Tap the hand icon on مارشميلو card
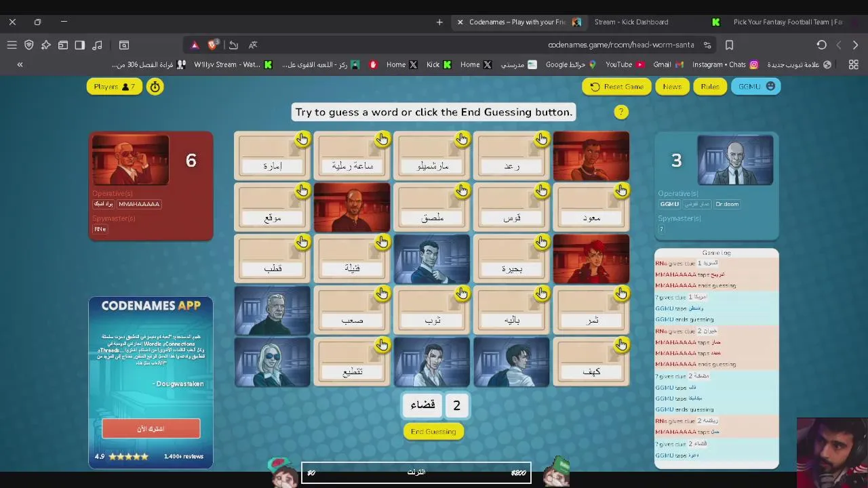The image size is (868, 488). click(x=462, y=140)
